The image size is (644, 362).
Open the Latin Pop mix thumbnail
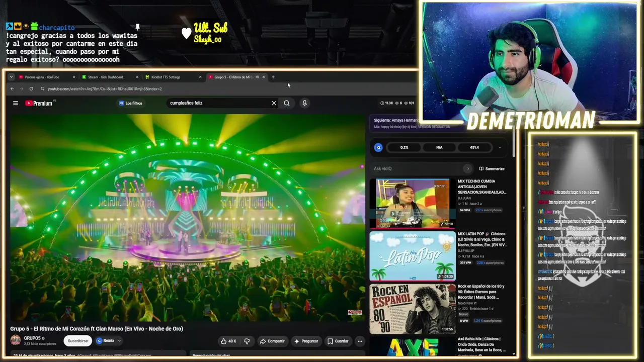click(x=413, y=256)
